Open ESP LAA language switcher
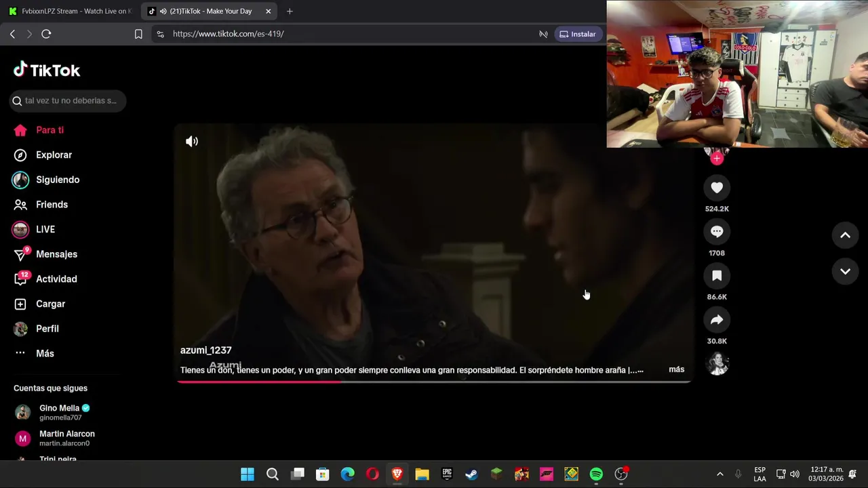868x488 pixels. [760, 474]
